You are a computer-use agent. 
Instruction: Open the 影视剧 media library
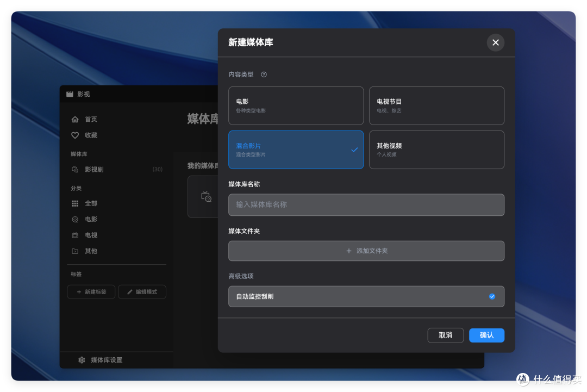94,170
